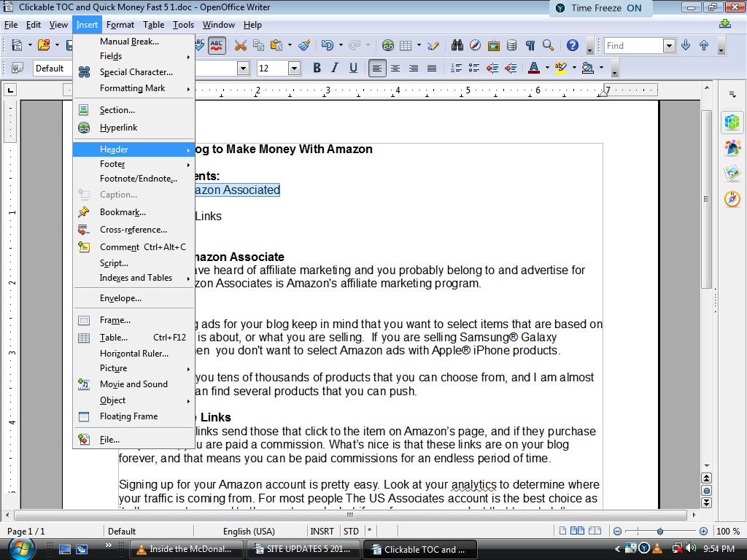The height and width of the screenshot is (560, 747).
Task: Click zoom in plus button
Action: click(x=704, y=531)
